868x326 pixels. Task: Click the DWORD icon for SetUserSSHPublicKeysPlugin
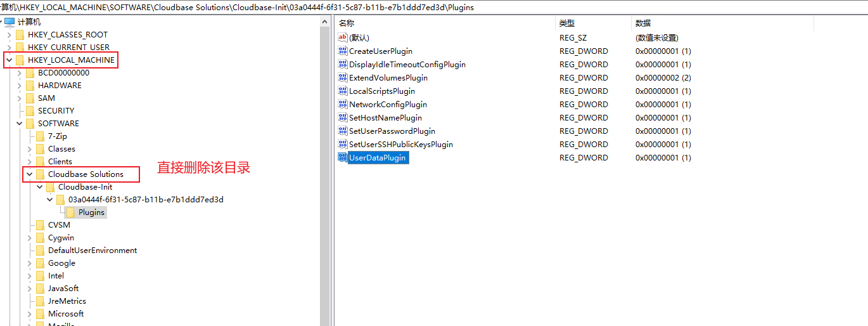click(x=343, y=145)
